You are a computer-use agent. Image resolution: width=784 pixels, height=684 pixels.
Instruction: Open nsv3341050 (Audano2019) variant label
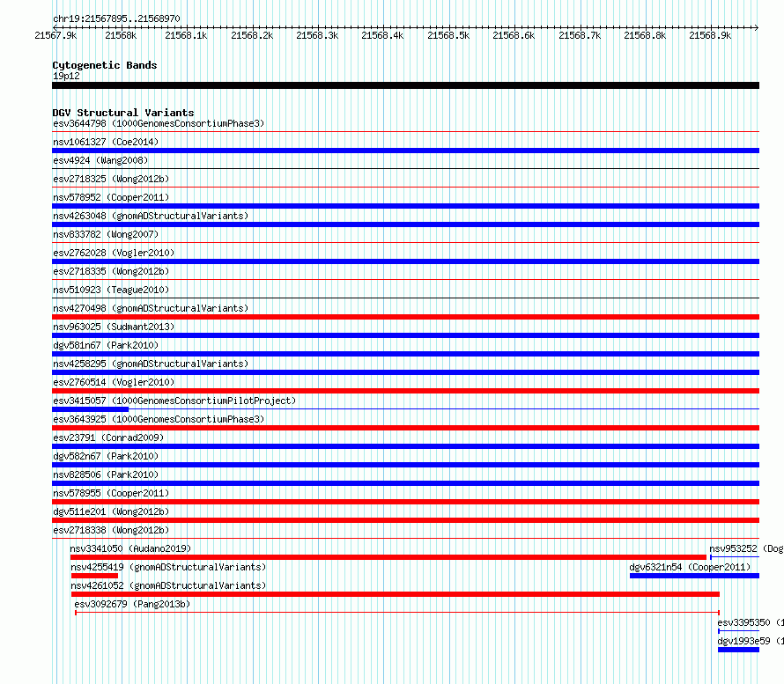click(130, 548)
